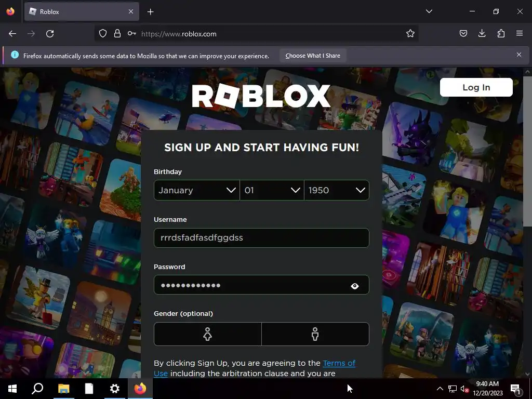Open the Firefox downloads panel
Viewport: 532px width, 399px height.
pos(482,34)
